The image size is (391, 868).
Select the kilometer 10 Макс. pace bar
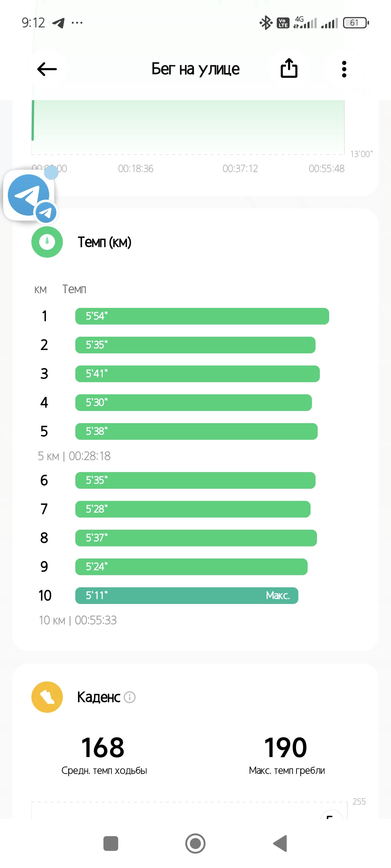187,595
